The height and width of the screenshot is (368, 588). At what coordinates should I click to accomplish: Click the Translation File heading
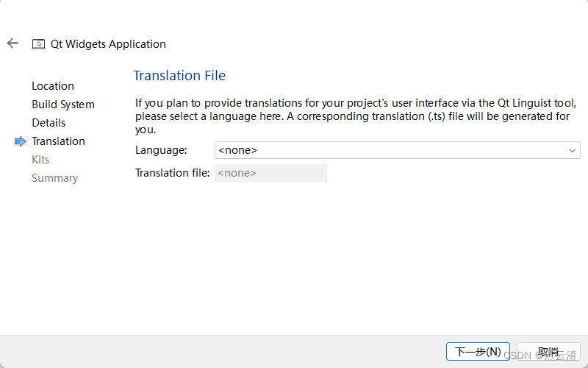[179, 76]
